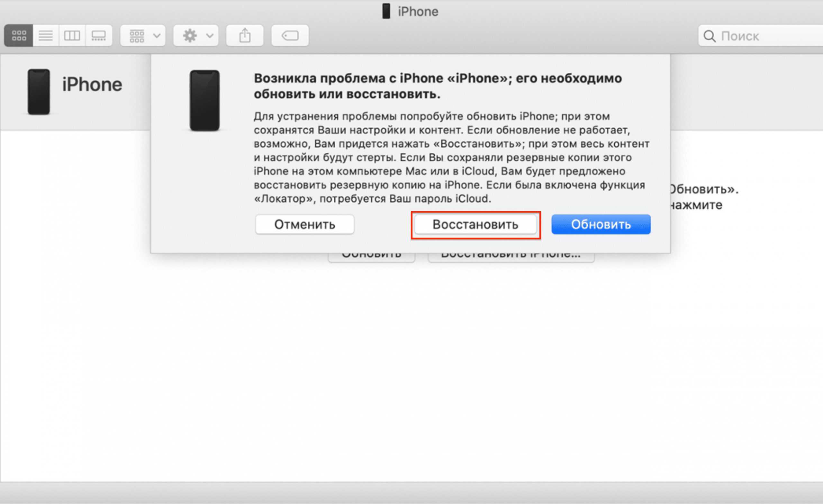The height and width of the screenshot is (504, 823).
Task: Click the share/export icon
Action: pos(245,36)
